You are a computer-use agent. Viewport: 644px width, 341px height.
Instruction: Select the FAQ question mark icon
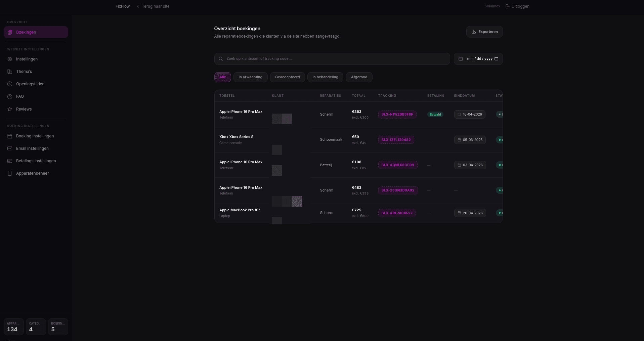coord(10,96)
